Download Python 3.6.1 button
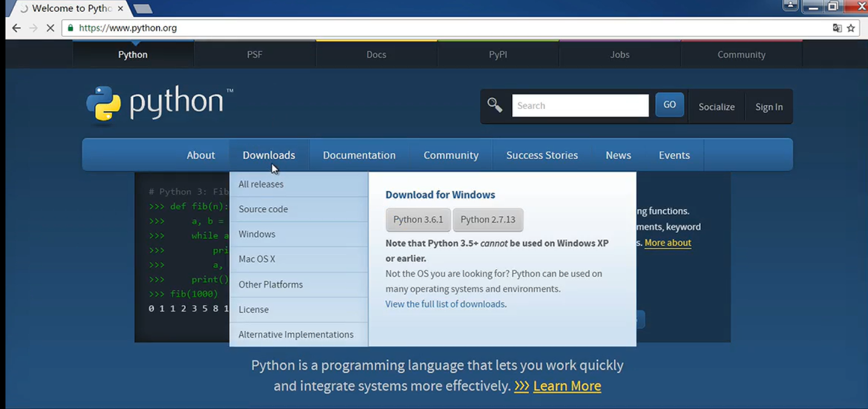This screenshot has height=409, width=868. pyautogui.click(x=418, y=220)
